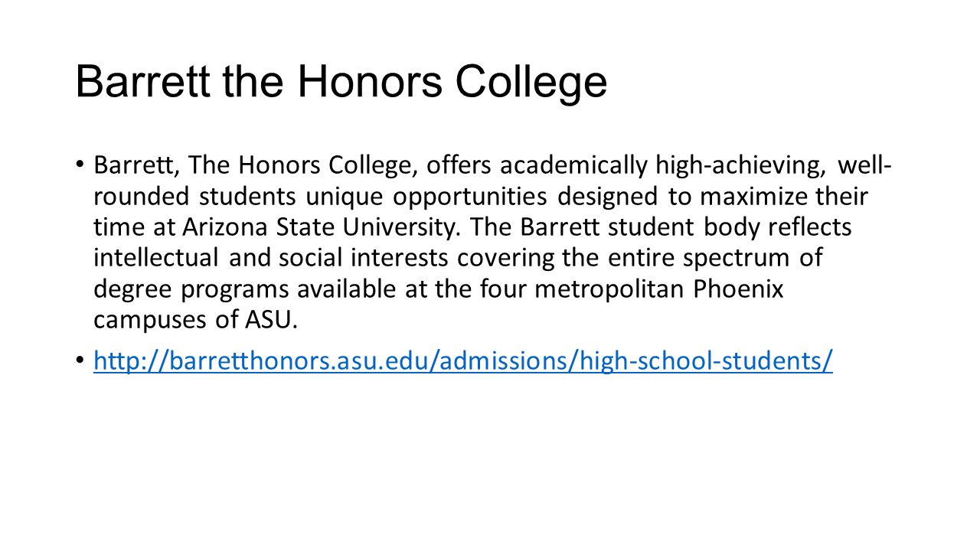The width and height of the screenshot is (980, 551).
Task: Open the barretthonors.asu.edu admissions link
Action: (462, 360)
